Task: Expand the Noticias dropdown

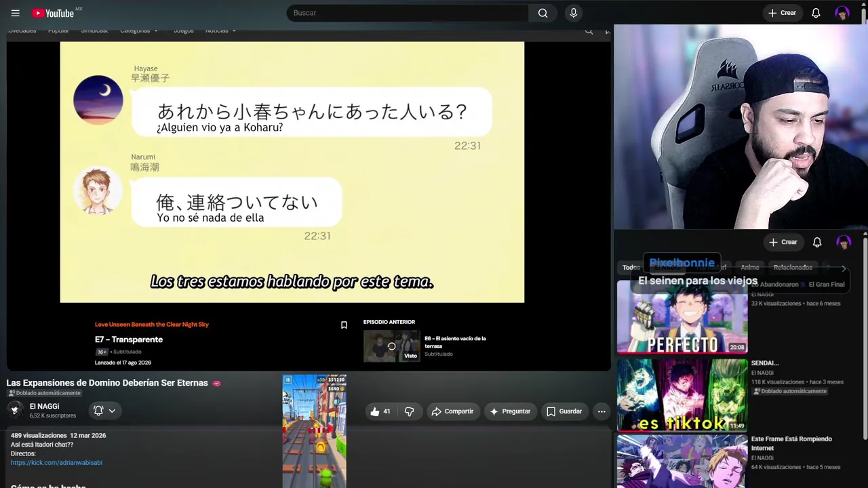Action: [221, 30]
